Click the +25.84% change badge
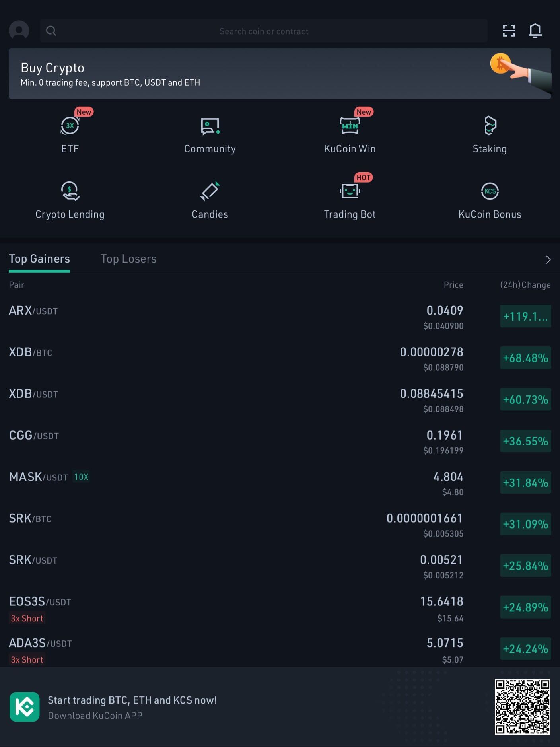The width and height of the screenshot is (560, 747). [x=525, y=566]
